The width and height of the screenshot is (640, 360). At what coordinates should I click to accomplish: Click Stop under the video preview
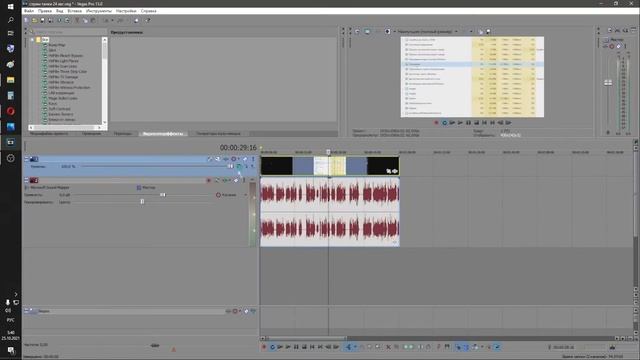(x=476, y=122)
